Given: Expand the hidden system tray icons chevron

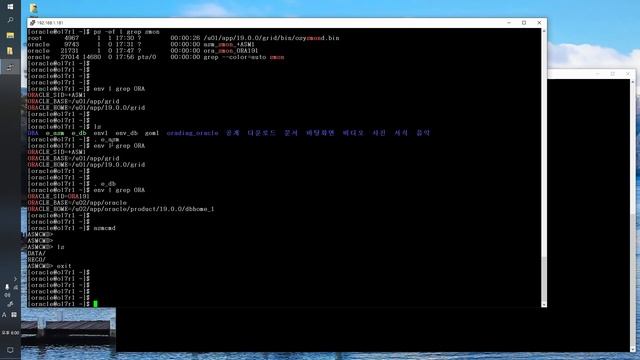Looking at the screenshot, I should pyautogui.click(x=16, y=279).
